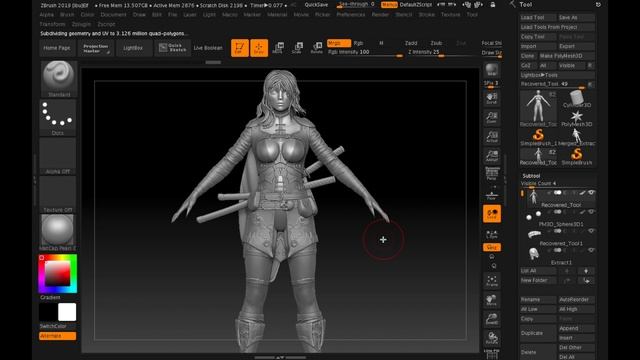Click the Move icon in right shelf

click(492, 300)
